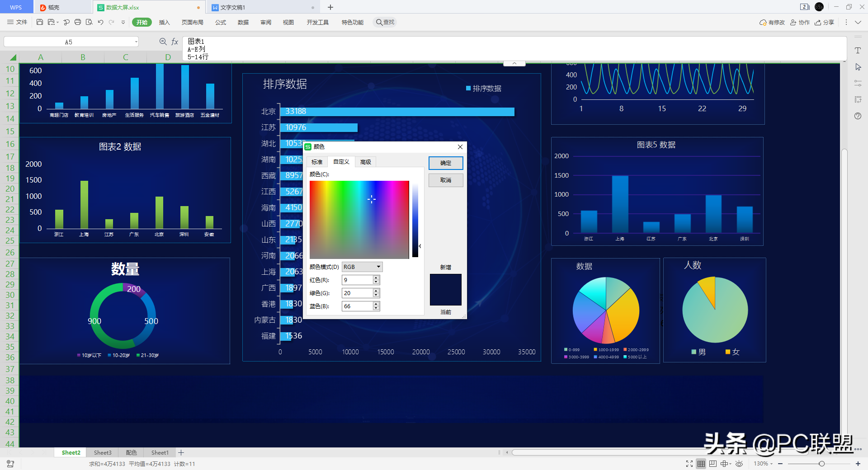The image size is (868, 470).
Task: Close the 颜色 color dialog
Action: pyautogui.click(x=460, y=147)
